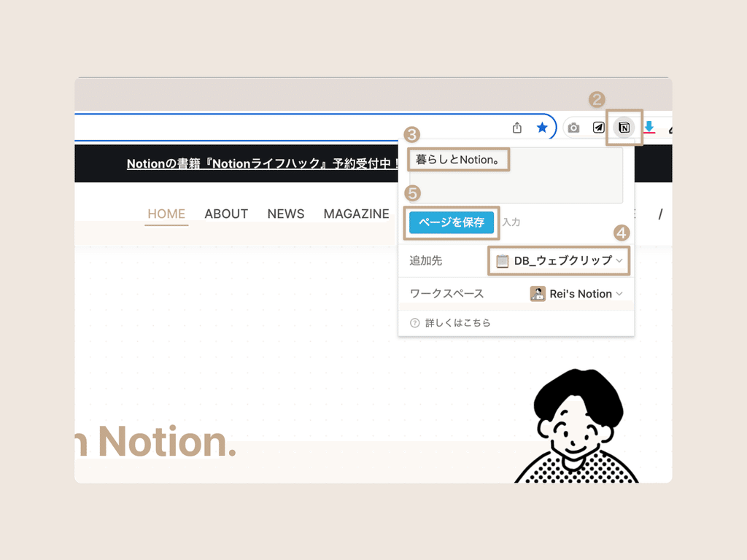This screenshot has width=747, height=560.
Task: Click the ワークスペース label text
Action: pyautogui.click(x=447, y=294)
